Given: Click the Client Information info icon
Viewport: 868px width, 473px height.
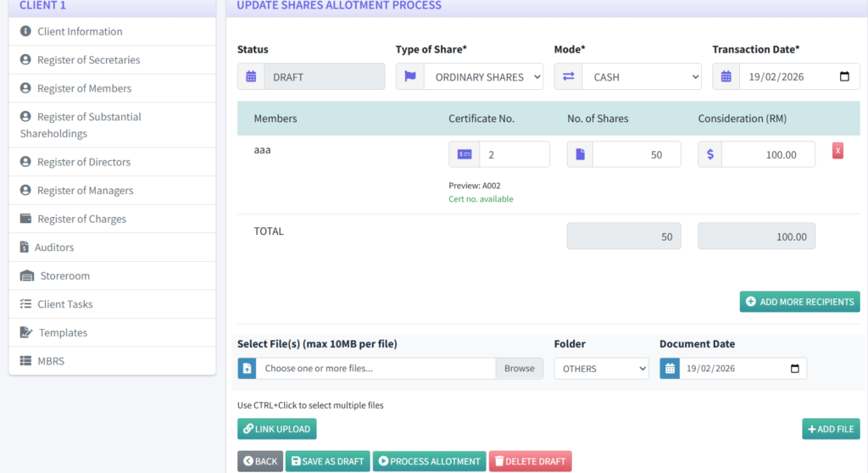Looking at the screenshot, I should click(25, 31).
